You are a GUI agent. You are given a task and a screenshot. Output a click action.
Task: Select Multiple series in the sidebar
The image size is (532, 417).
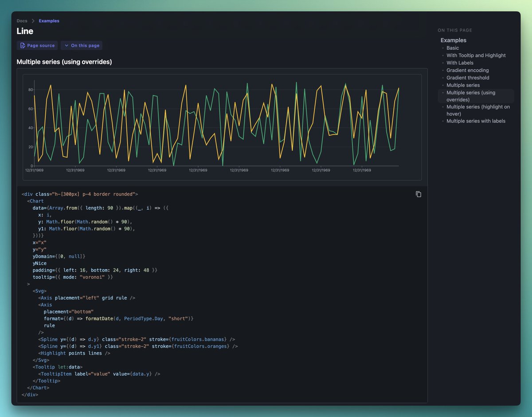point(463,85)
